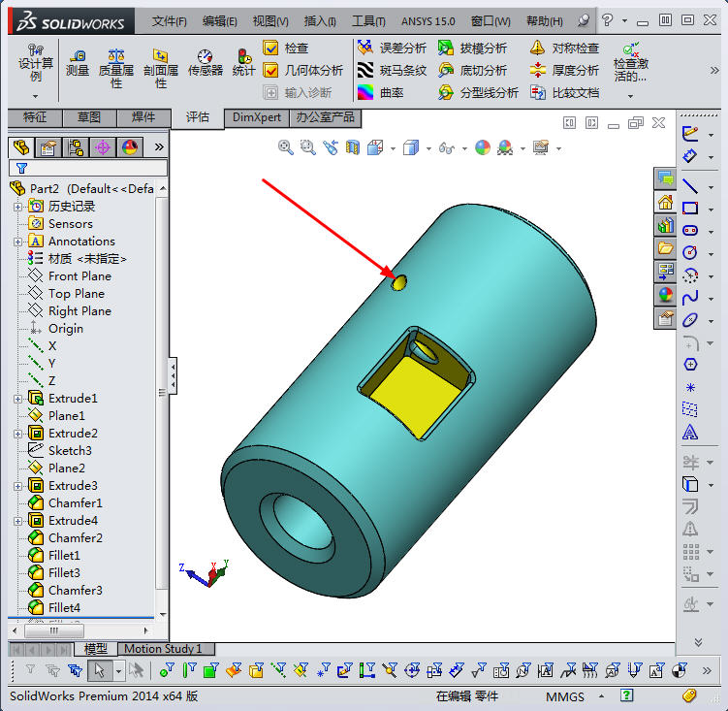Open the 插入 Insert menu

click(x=320, y=21)
